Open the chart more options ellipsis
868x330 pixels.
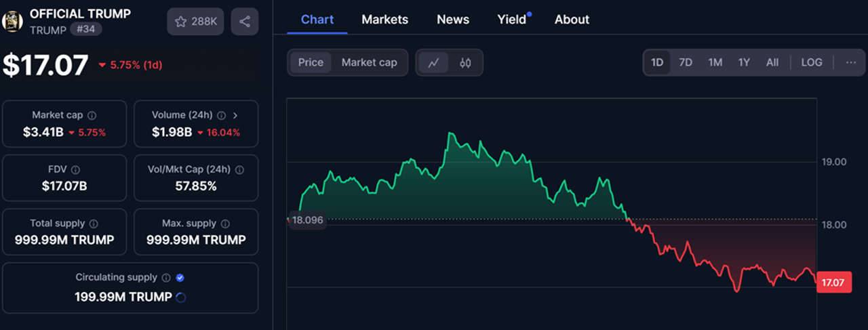[851, 62]
